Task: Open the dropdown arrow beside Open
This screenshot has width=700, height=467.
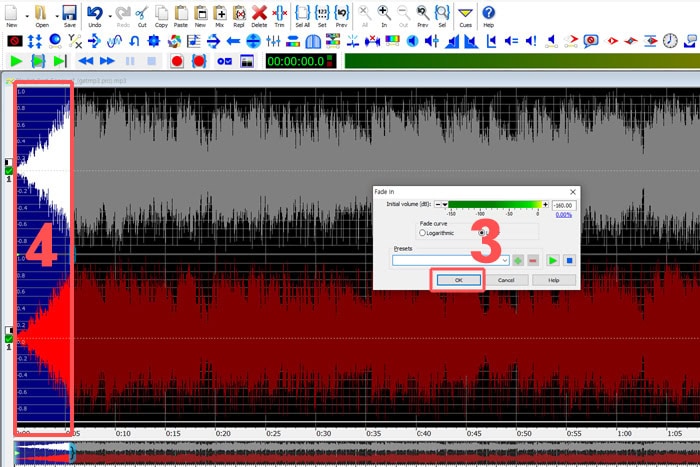Action: pyautogui.click(x=57, y=16)
